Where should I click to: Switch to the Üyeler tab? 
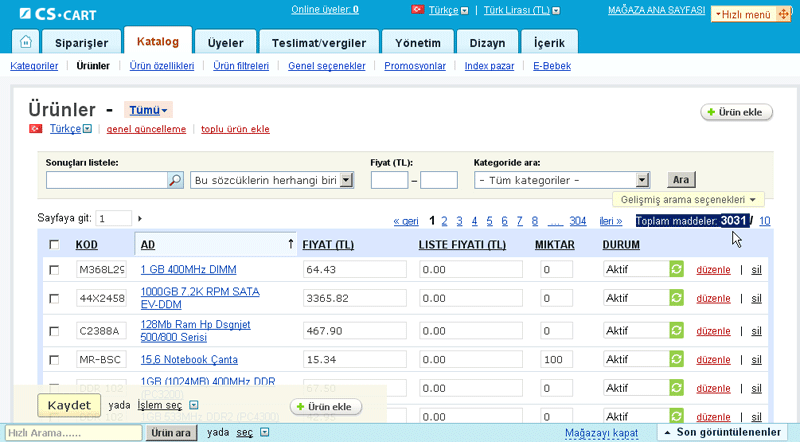click(x=226, y=42)
